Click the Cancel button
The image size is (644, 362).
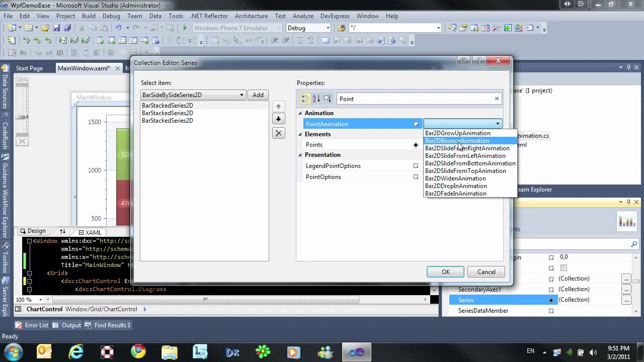click(x=486, y=272)
